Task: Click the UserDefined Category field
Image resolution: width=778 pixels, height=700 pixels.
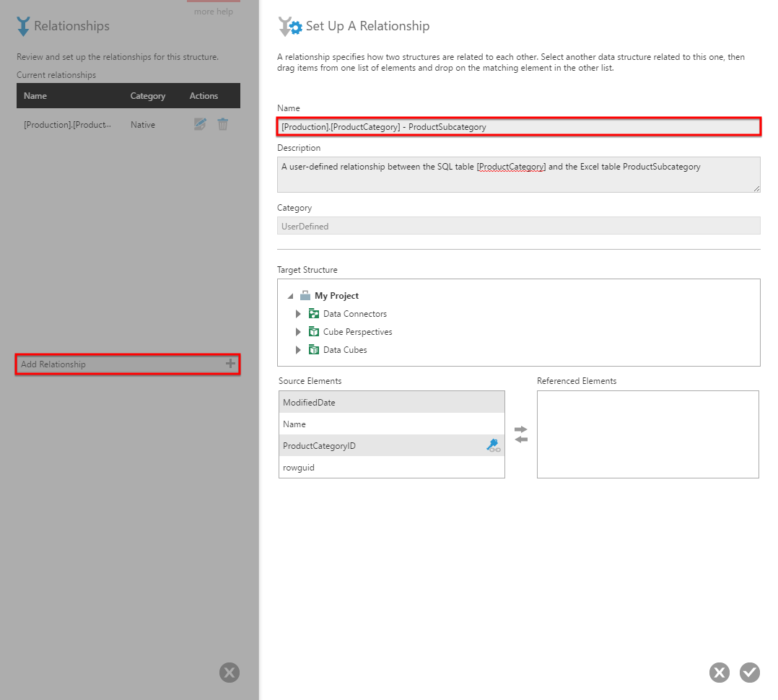Action: (x=518, y=226)
